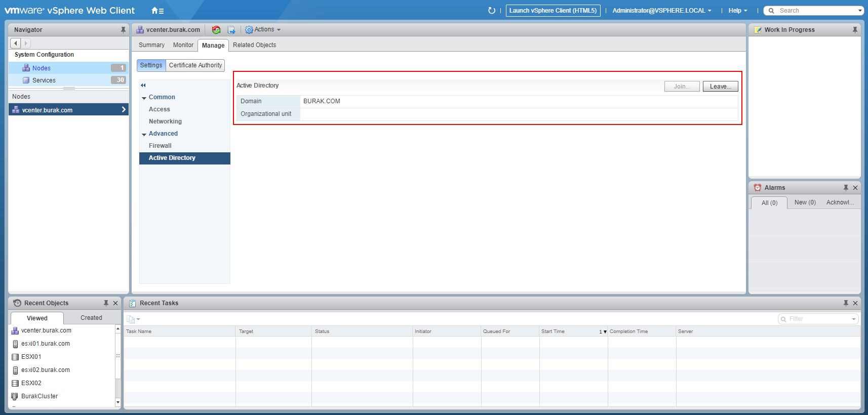The width and height of the screenshot is (868, 415).
Task: Go back in Navigator history
Action: point(16,44)
